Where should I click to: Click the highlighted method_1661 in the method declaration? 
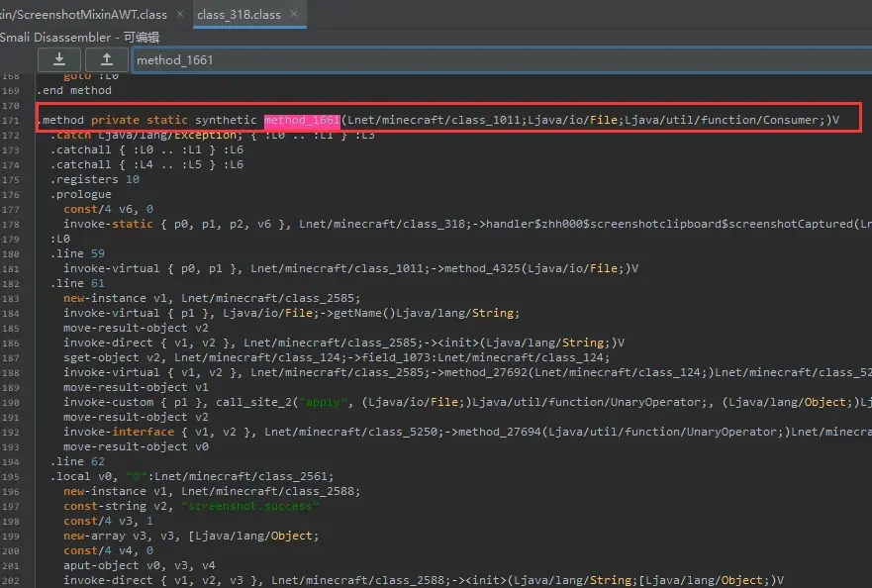pos(302,120)
